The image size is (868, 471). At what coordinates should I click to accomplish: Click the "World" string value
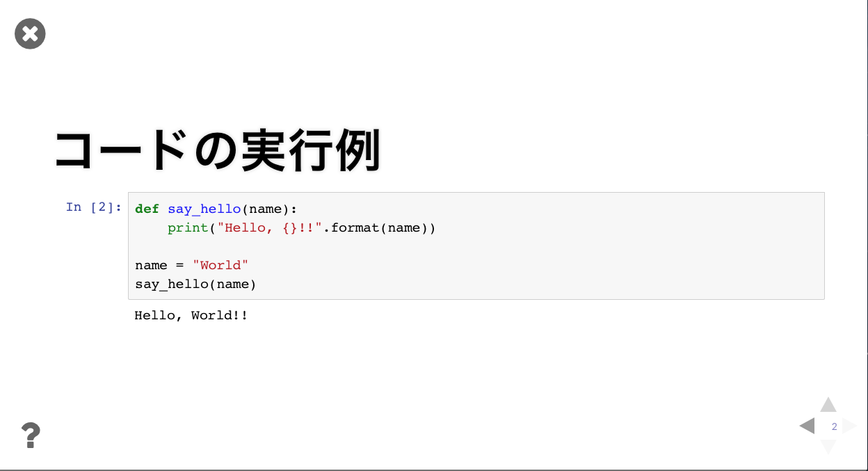click(x=220, y=265)
